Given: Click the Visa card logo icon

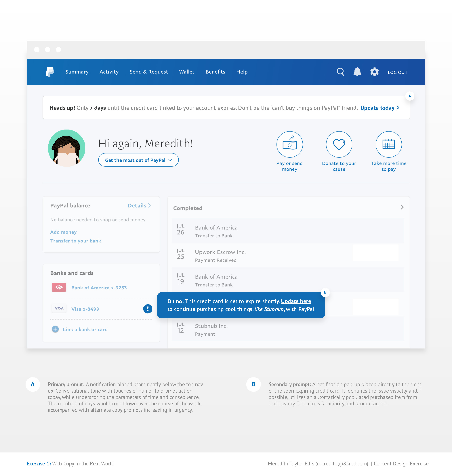Looking at the screenshot, I should point(59,308).
